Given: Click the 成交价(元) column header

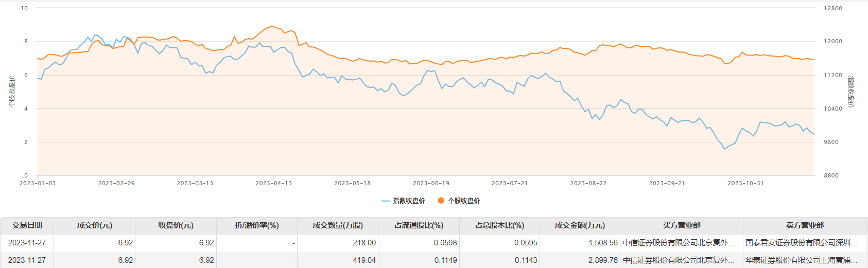Looking at the screenshot, I should (x=94, y=225).
